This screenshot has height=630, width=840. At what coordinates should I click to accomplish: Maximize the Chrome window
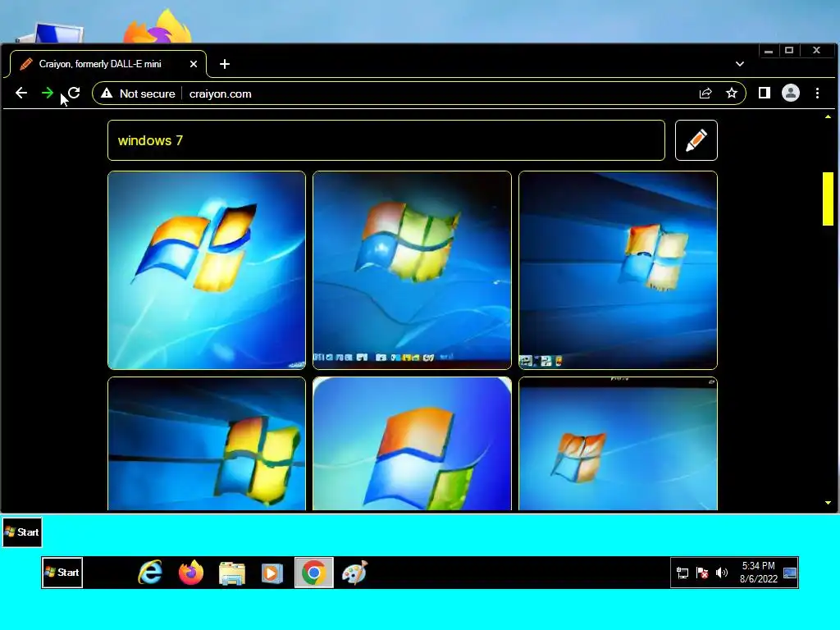point(789,51)
